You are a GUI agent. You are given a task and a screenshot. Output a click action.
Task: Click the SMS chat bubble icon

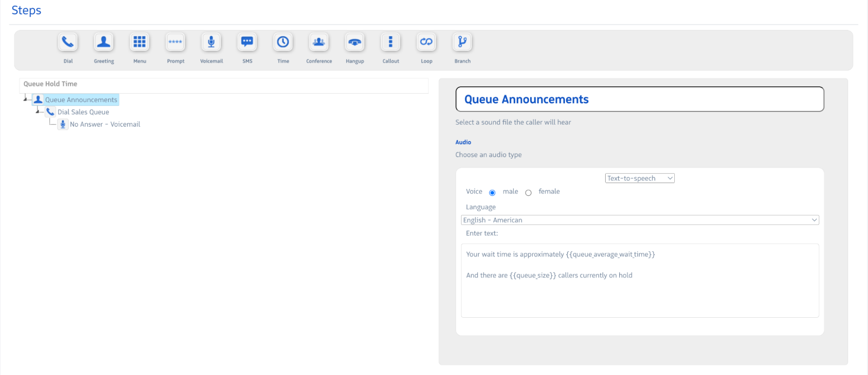(x=247, y=42)
